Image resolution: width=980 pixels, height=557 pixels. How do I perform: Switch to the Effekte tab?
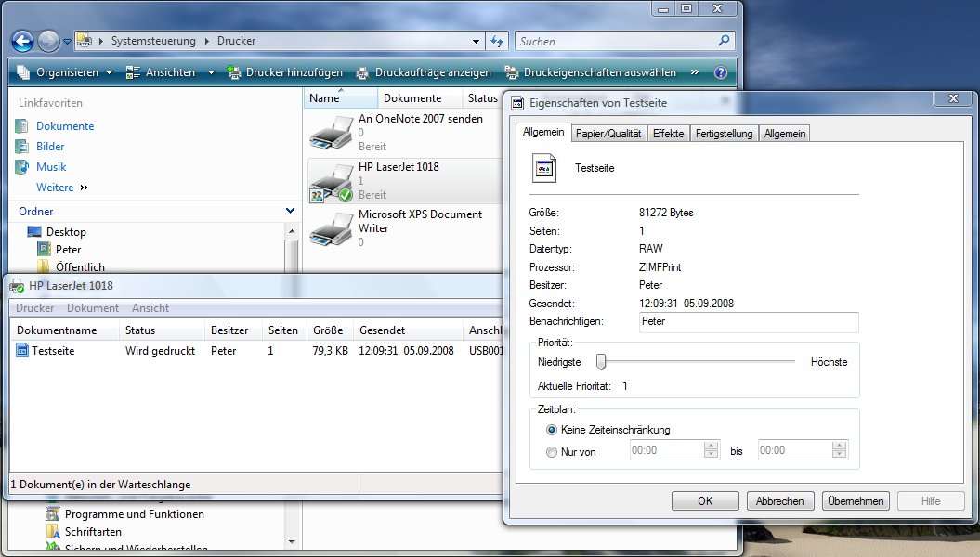tap(668, 134)
